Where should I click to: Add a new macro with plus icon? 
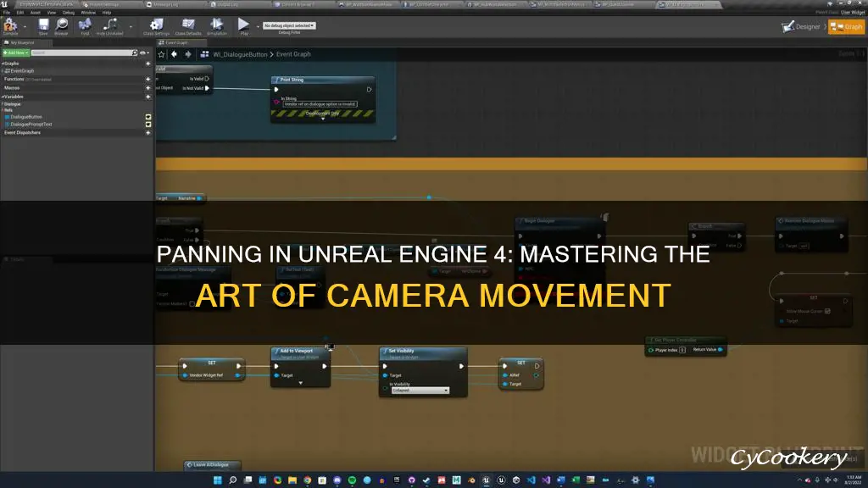coord(147,88)
